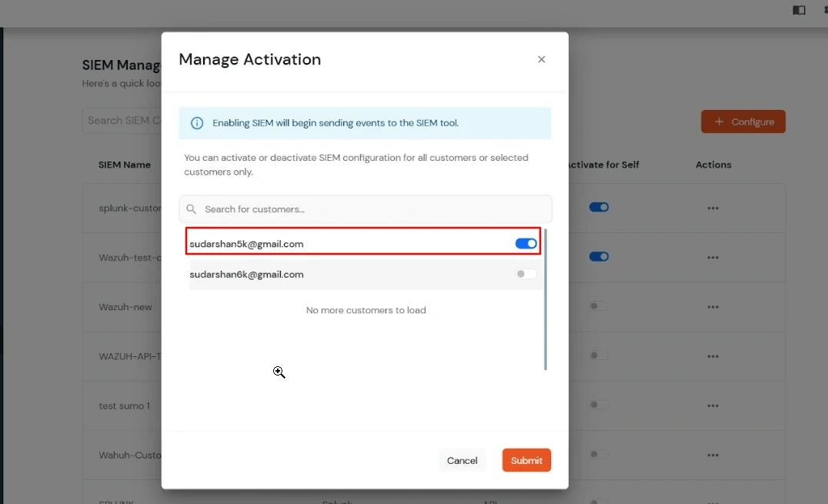Screen dimensions: 828x504
Task: Click inside the Search for customers field
Action: (346, 209)
